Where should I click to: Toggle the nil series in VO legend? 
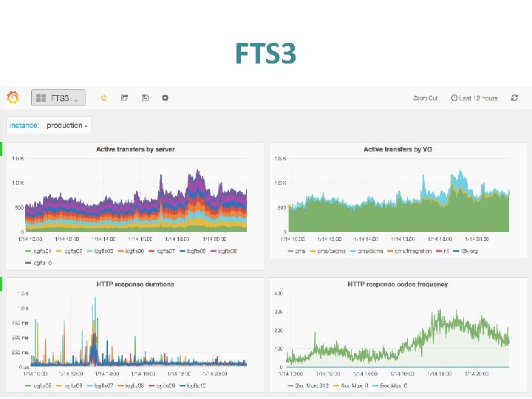[443, 251]
